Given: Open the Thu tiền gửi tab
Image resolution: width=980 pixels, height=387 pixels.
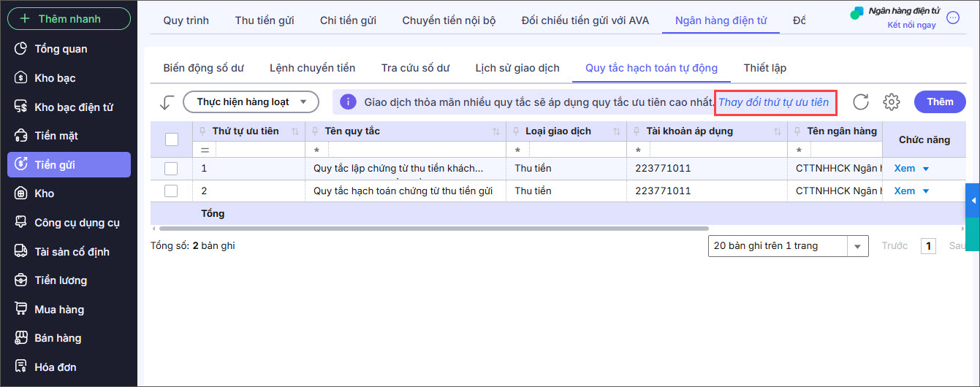Looking at the screenshot, I should pyautogui.click(x=265, y=20).
